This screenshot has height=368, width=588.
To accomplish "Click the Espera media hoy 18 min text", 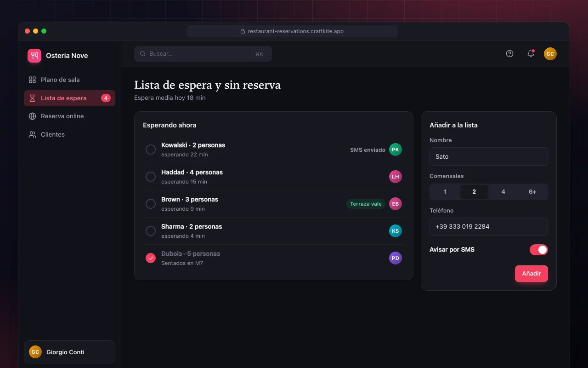I will pyautogui.click(x=170, y=98).
